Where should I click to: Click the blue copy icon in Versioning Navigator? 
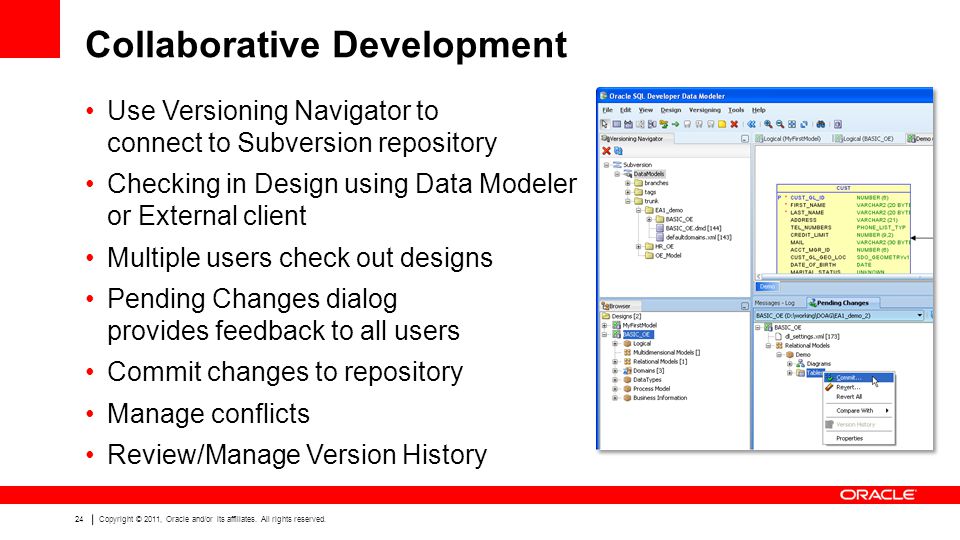618,151
